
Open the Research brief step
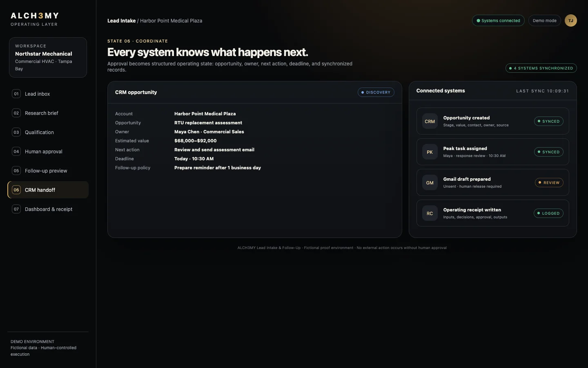48,113
